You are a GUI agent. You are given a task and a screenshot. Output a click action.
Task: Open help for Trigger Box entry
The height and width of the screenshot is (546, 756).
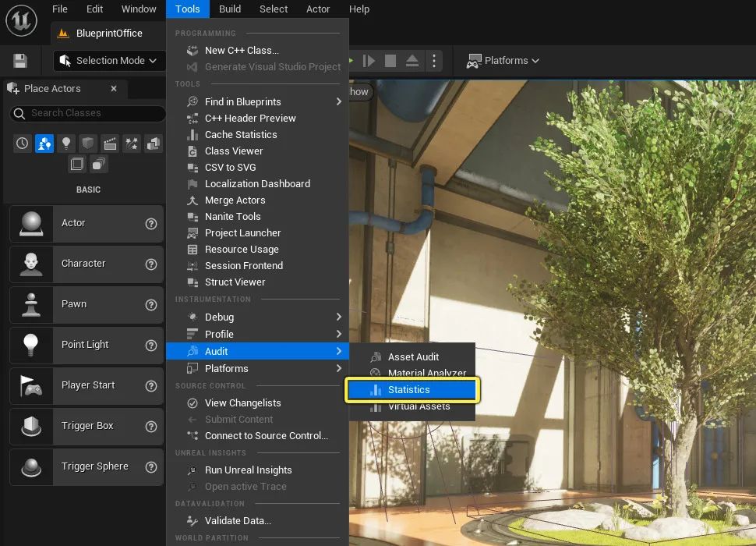coord(151,427)
